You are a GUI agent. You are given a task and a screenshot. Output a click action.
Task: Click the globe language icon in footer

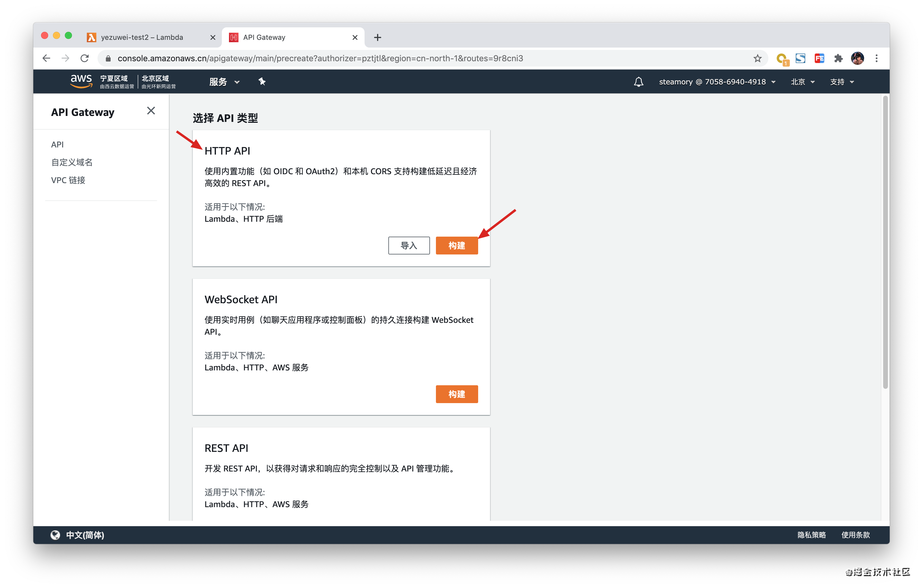(x=55, y=535)
